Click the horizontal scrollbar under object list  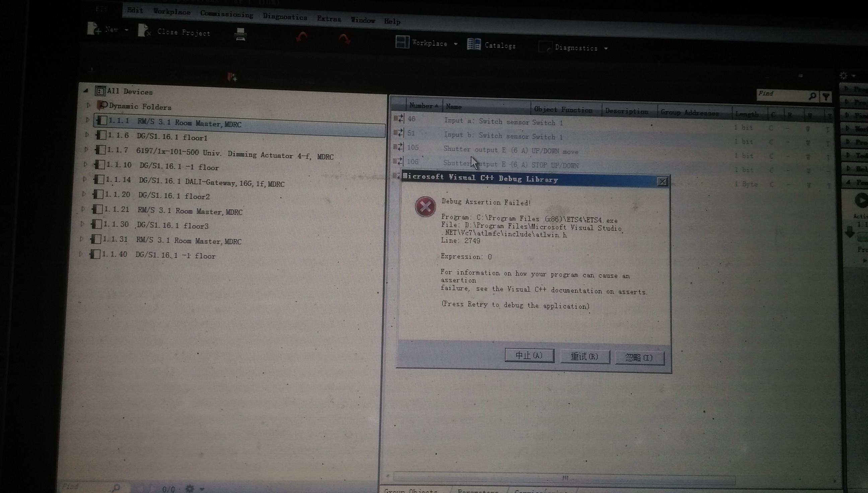[x=564, y=478]
